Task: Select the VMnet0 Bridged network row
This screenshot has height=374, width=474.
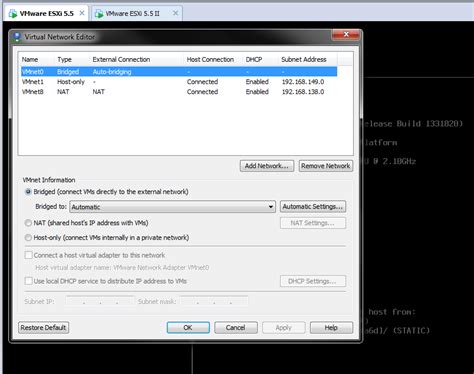Action: 179,72
